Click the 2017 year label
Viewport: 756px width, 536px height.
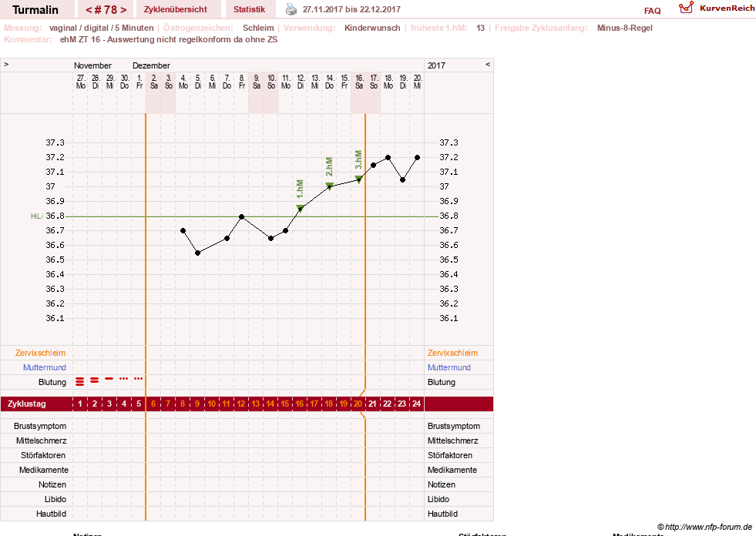pos(436,65)
